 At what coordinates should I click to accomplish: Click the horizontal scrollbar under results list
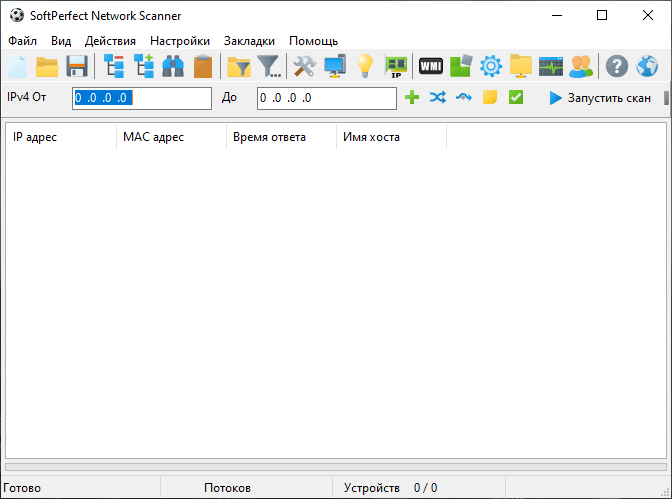tap(336, 466)
